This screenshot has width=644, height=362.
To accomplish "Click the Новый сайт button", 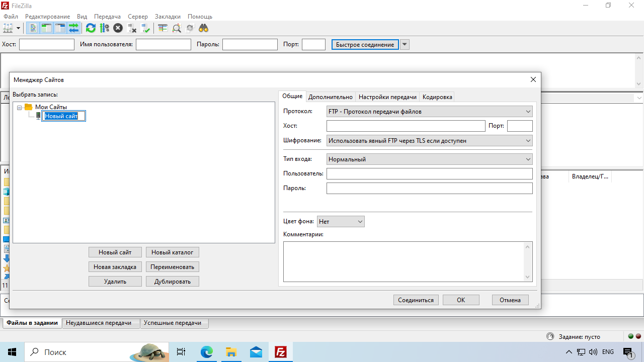I will (x=115, y=252).
